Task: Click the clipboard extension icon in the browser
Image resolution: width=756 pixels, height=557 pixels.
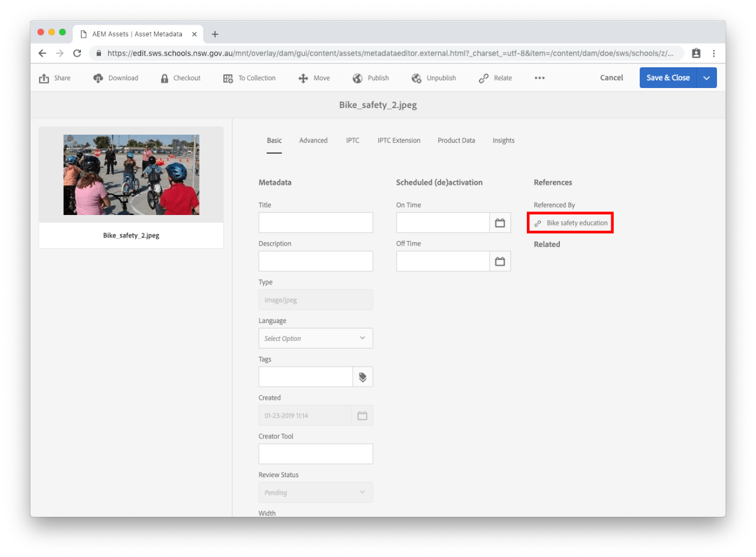Action: coord(696,53)
